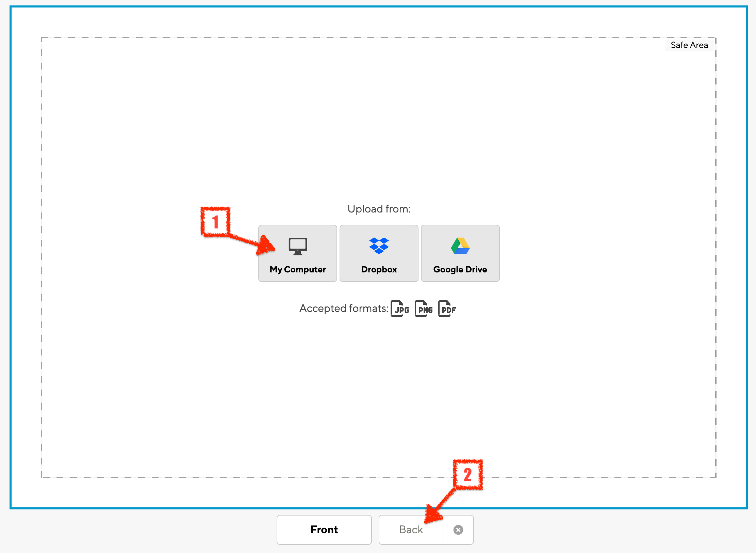
Task: Click the PNG file format icon
Action: tap(424, 309)
